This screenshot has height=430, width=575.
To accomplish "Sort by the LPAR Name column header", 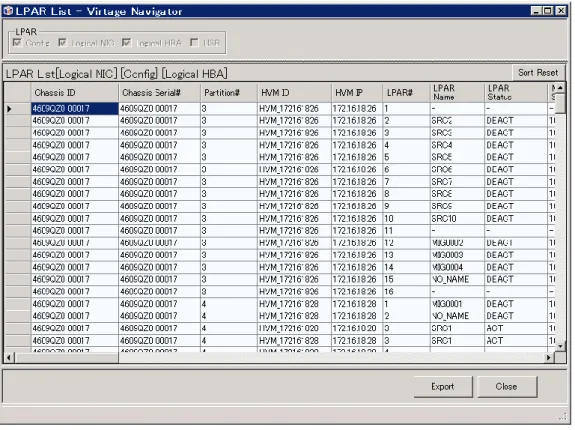I will coord(457,93).
